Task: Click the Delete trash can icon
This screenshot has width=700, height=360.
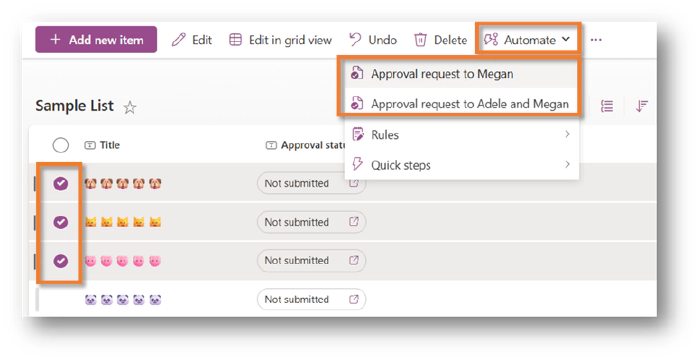Action: click(x=420, y=40)
